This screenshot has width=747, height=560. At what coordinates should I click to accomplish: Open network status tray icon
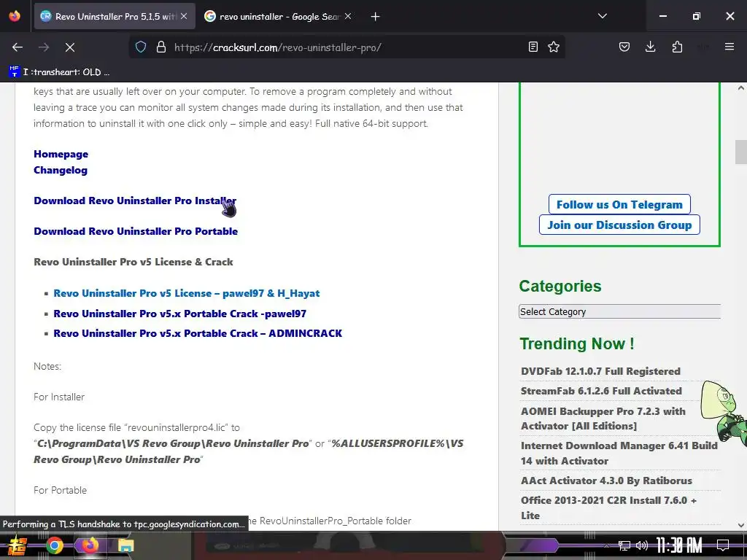(624, 545)
